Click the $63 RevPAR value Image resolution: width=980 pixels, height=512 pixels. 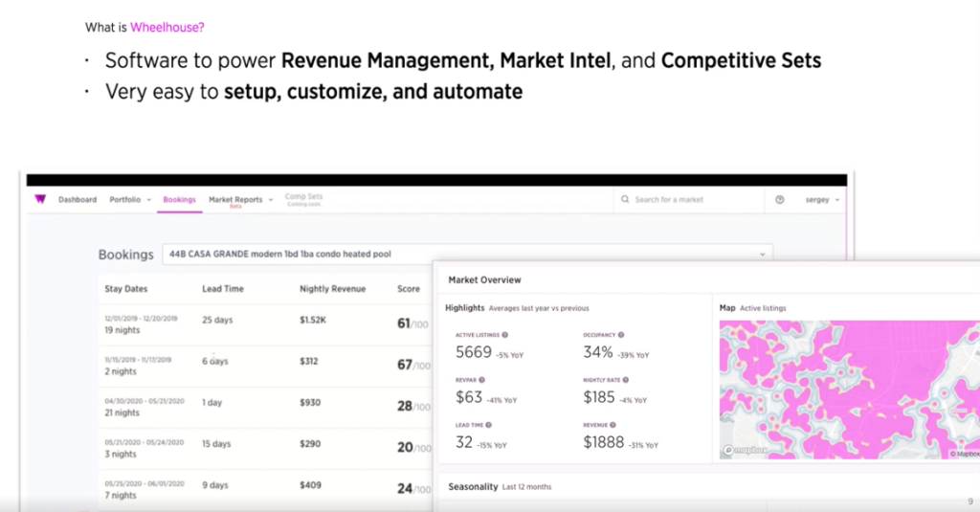click(x=469, y=397)
